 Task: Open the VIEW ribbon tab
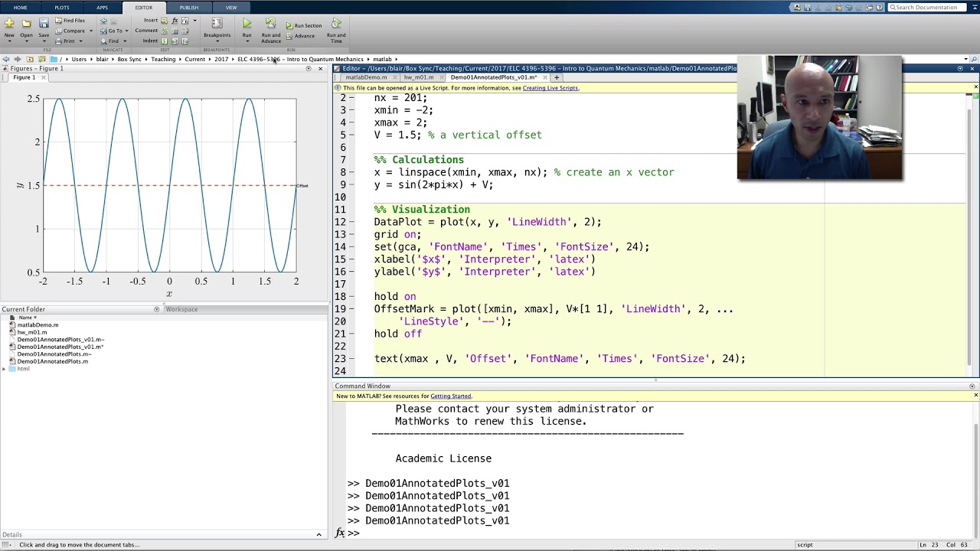(230, 8)
